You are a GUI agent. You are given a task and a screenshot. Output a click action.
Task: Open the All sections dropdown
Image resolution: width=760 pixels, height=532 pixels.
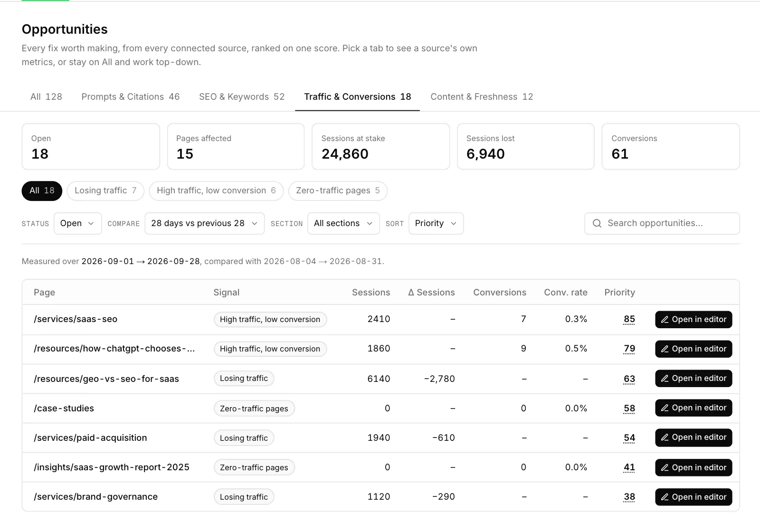[343, 223]
